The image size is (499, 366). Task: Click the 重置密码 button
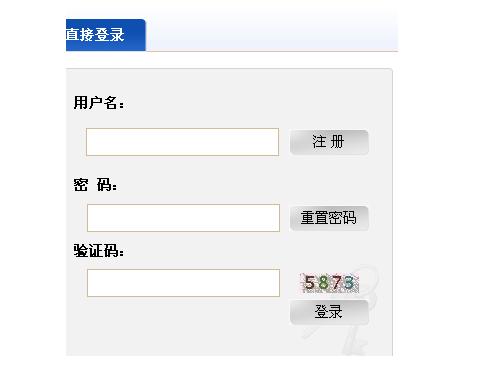point(329,218)
